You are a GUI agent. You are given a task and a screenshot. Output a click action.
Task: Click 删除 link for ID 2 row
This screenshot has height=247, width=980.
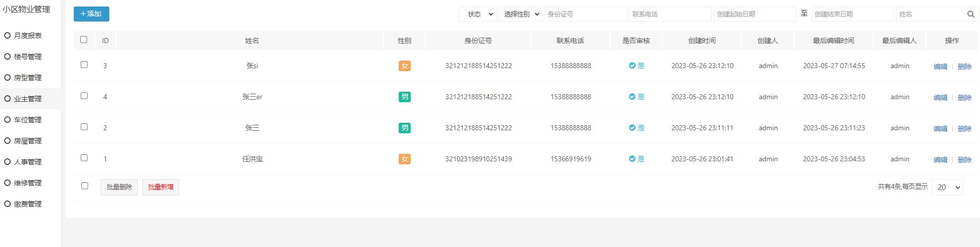point(964,129)
